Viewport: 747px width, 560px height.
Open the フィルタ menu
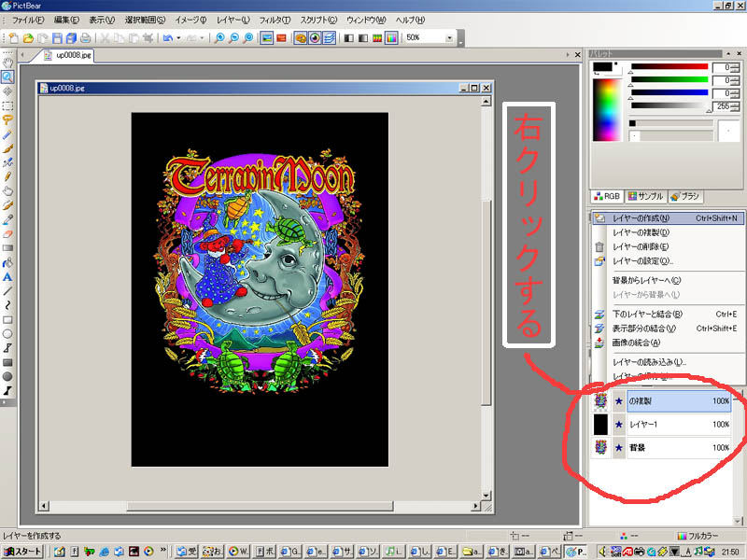click(275, 20)
